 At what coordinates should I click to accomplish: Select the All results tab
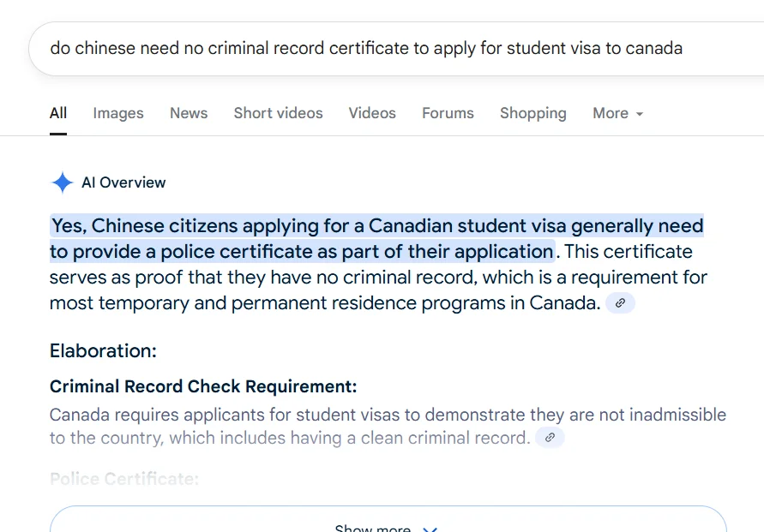coord(58,113)
